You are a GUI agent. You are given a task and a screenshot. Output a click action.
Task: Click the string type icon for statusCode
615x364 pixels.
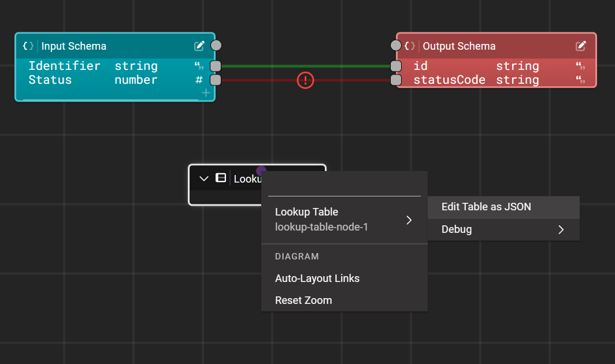pos(580,80)
